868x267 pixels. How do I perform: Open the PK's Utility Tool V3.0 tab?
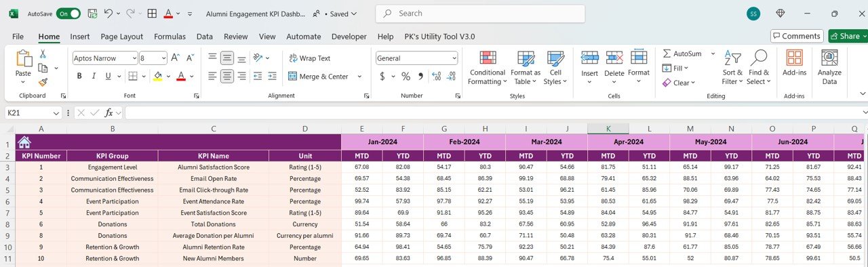[439, 37]
